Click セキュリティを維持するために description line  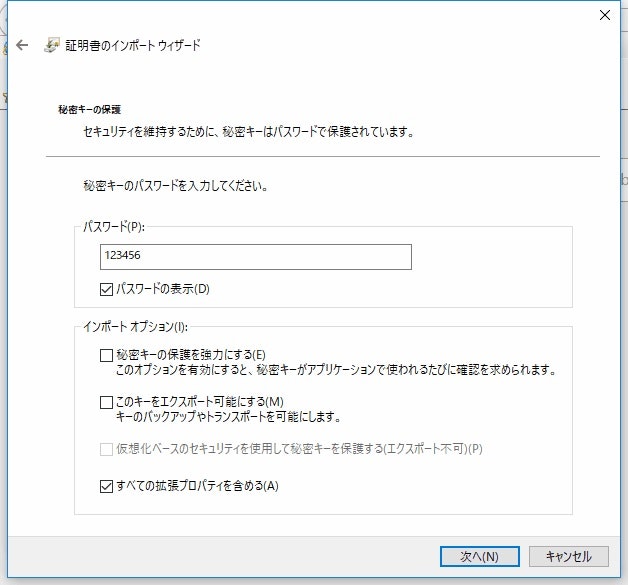pyautogui.click(x=249, y=131)
